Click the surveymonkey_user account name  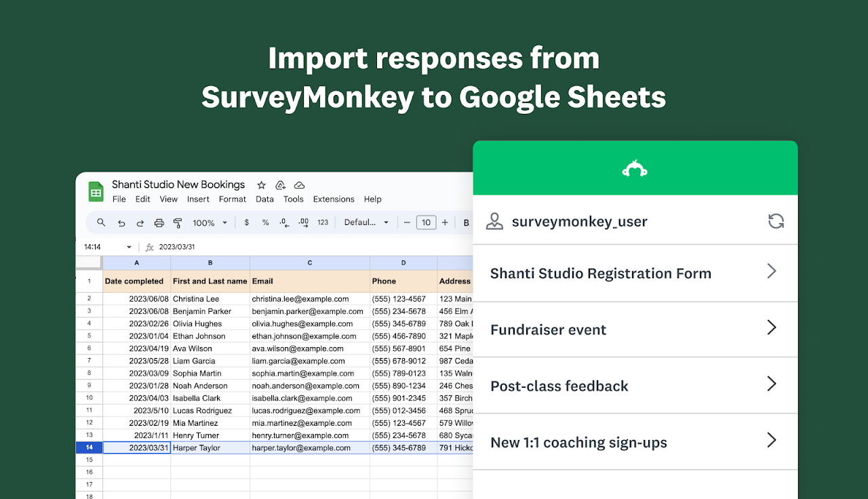(x=579, y=222)
